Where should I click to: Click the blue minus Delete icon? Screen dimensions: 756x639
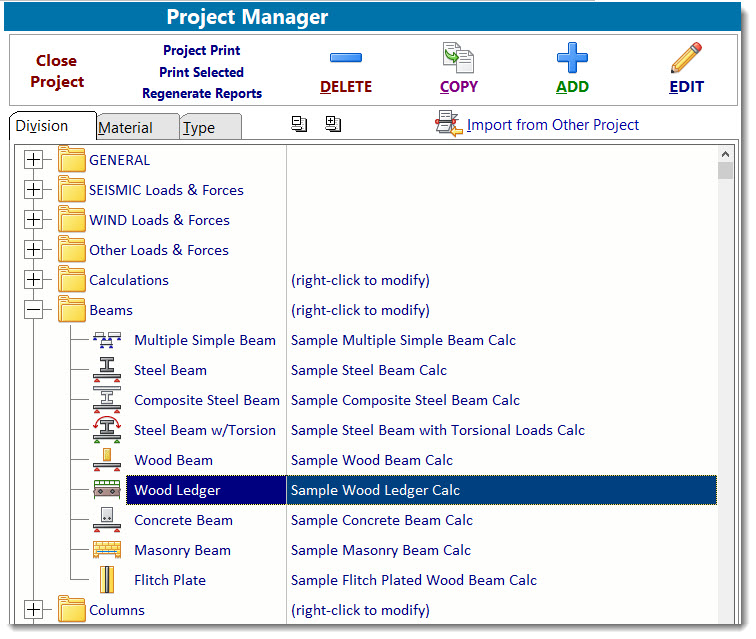[345, 58]
